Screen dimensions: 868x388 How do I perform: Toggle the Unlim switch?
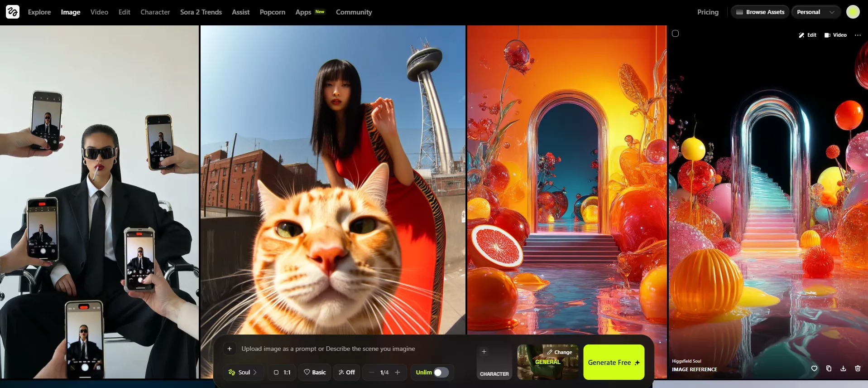click(x=441, y=372)
